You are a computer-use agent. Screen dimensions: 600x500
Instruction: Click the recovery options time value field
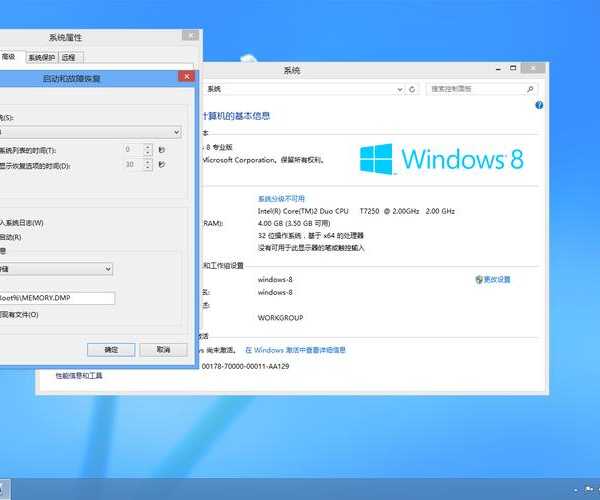132,164
